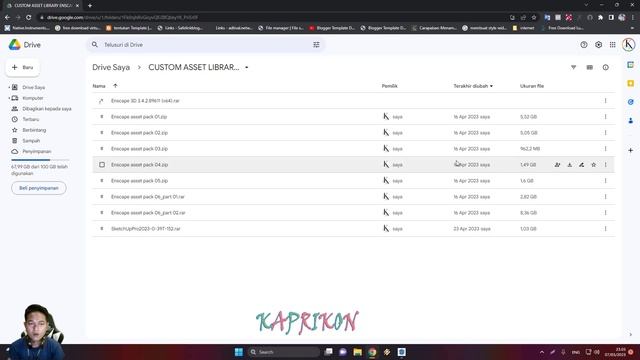The height and width of the screenshot is (360, 640).
Task: Expand Drive Saya tree in sidebar
Action: click(9, 87)
